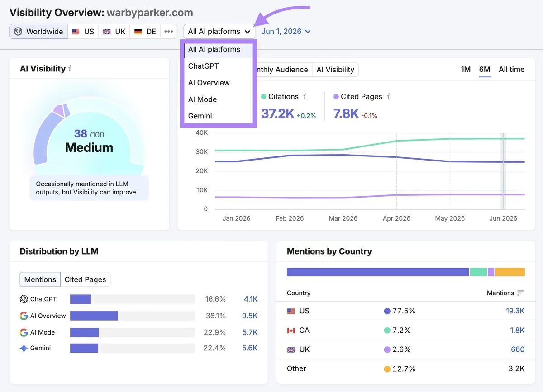Screen dimensions: 543x392
Task: Click 38.1% AI Overview percentage
Action: point(215,316)
